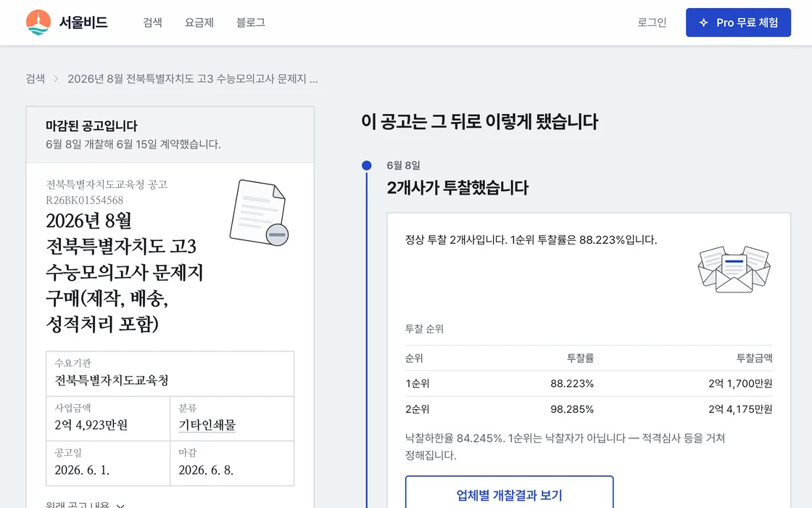Open the 블로그 menu item
Viewport: 812px width, 508px height.
pyautogui.click(x=251, y=22)
